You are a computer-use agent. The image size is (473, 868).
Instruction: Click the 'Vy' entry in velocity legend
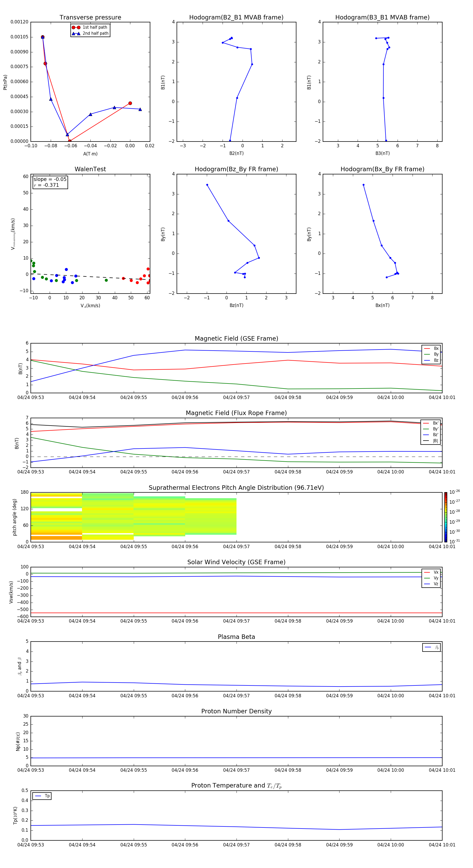point(431,578)
